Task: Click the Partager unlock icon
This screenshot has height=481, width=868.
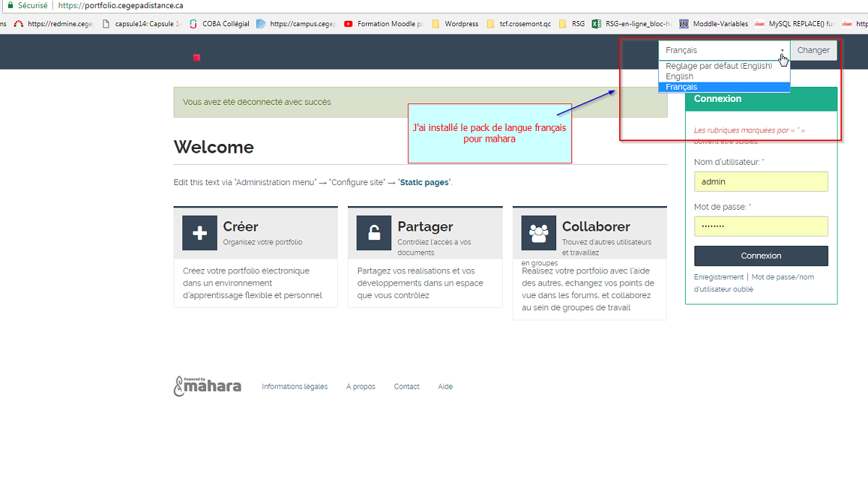Action: click(x=374, y=233)
